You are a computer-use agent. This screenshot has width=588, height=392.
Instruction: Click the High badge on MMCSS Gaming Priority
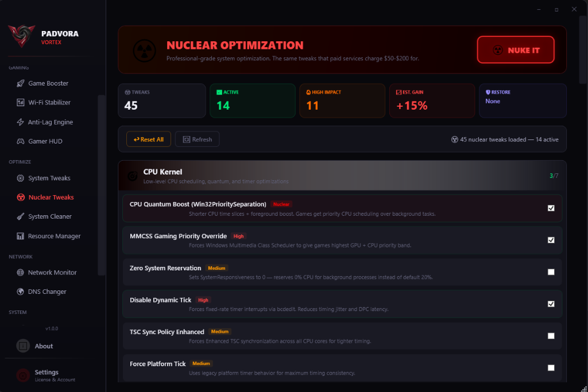pos(238,236)
